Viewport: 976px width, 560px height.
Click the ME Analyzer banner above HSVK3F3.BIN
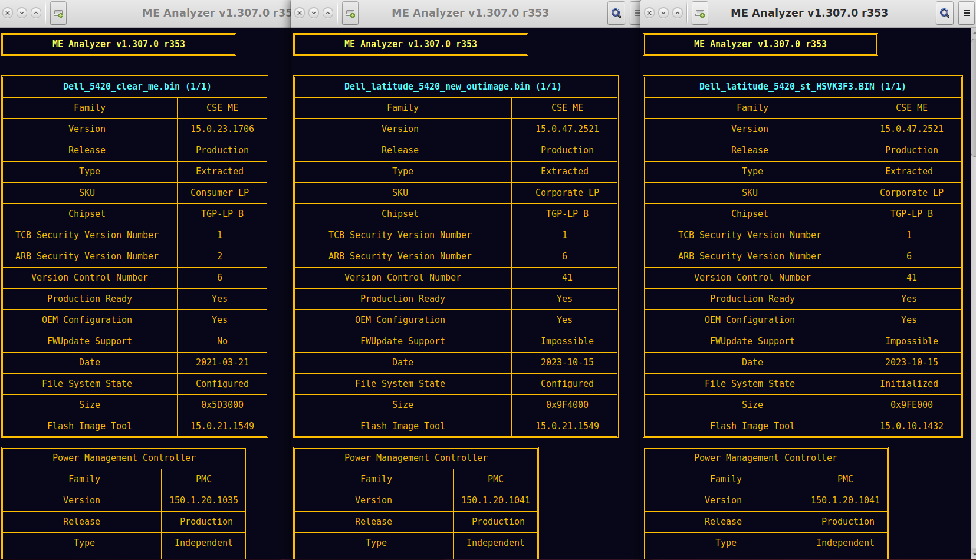[760, 44]
